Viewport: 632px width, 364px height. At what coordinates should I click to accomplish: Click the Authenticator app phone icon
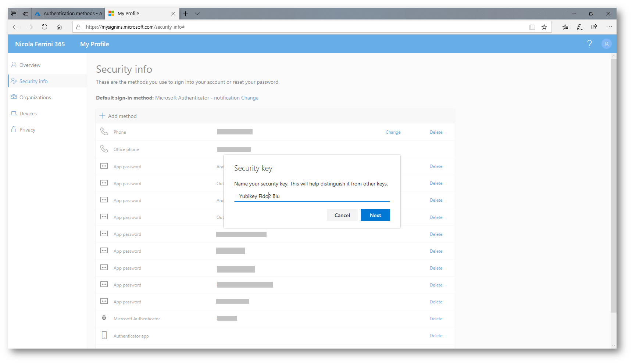[x=104, y=335]
